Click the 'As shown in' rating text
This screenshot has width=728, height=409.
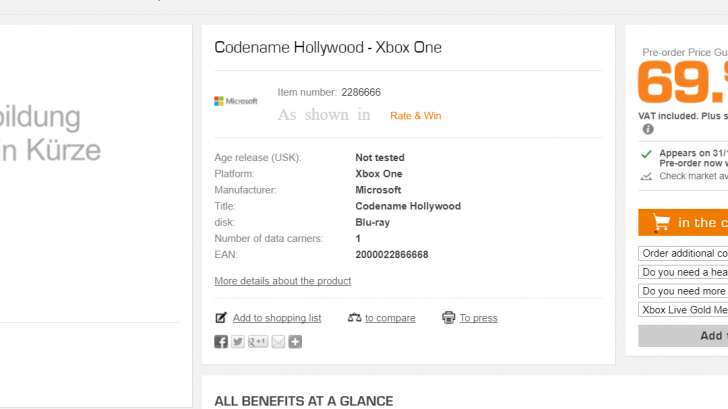click(x=324, y=115)
